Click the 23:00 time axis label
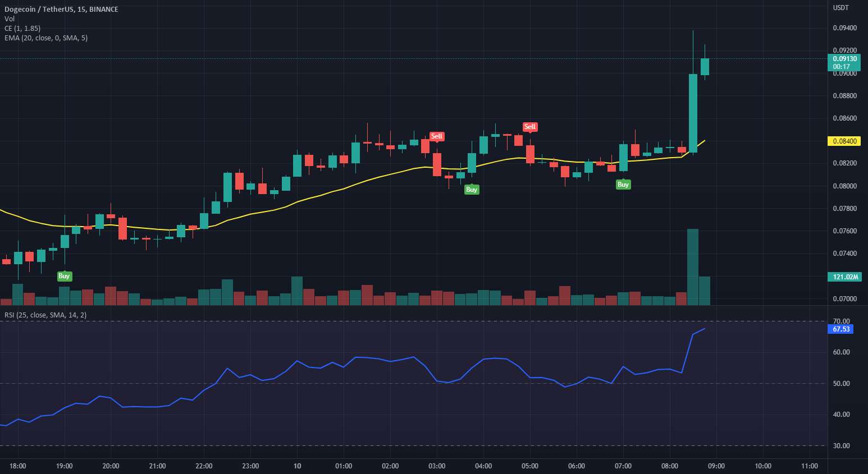The height and width of the screenshot is (474, 868). pos(251,466)
